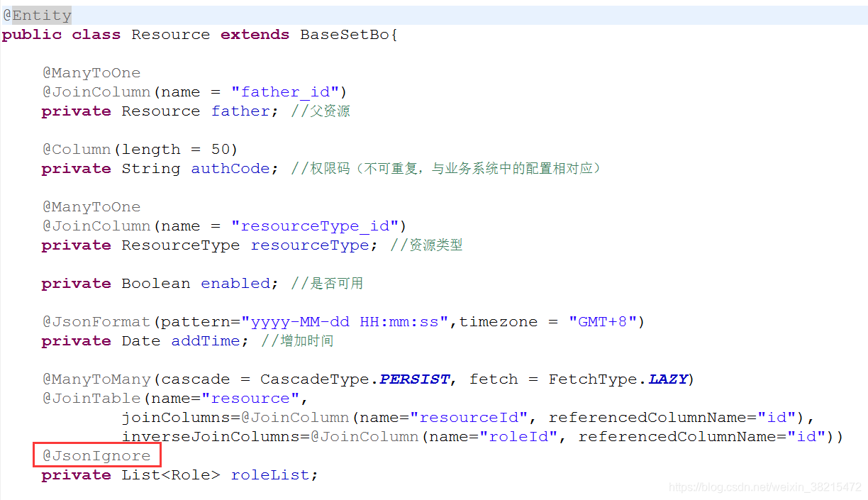Screen dimensions: 868x500
Task: Select the @JsonFormat annotation
Action: [x=96, y=321]
